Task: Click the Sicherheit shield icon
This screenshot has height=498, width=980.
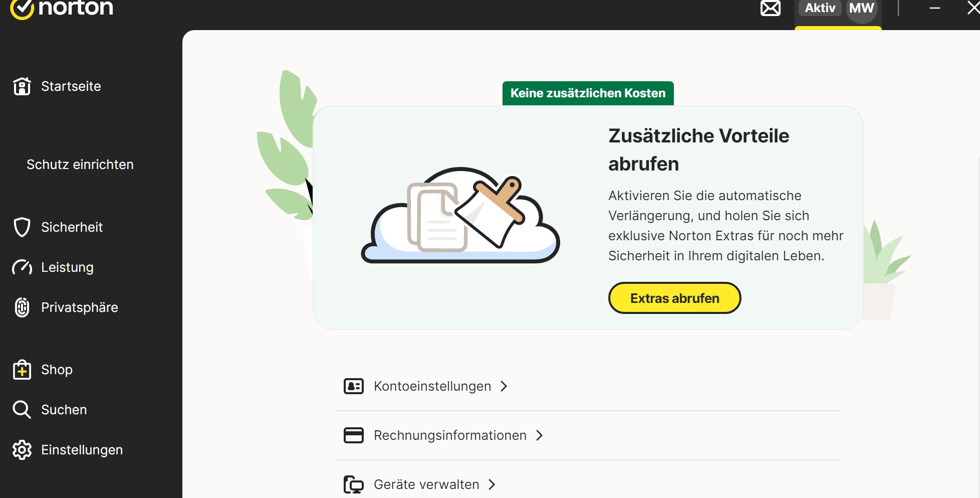Action: tap(22, 227)
